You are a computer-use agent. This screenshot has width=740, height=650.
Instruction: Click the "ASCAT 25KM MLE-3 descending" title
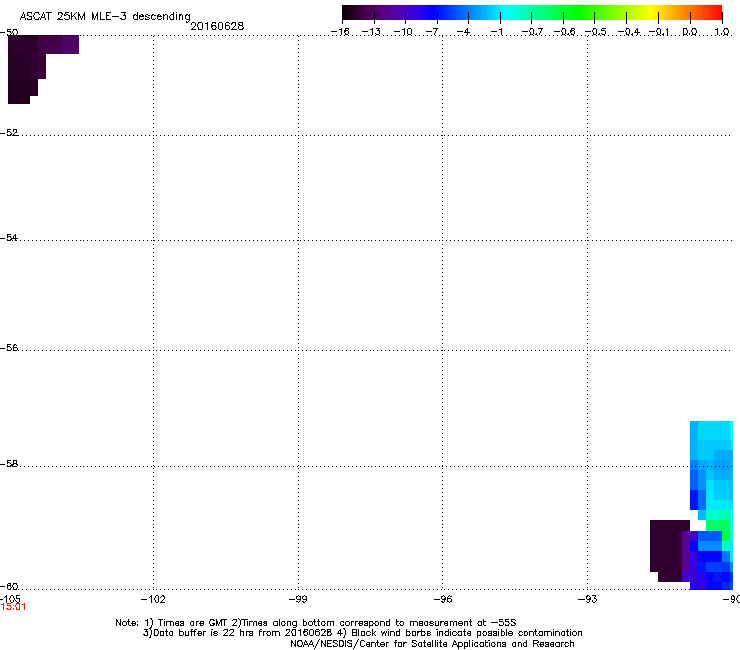click(x=105, y=16)
